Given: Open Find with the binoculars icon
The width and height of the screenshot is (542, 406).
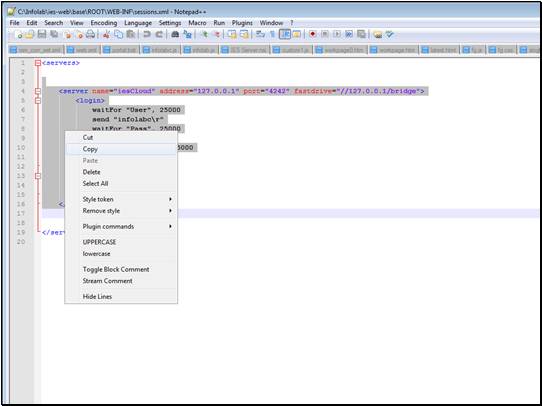Looking at the screenshot, I should [x=175, y=35].
